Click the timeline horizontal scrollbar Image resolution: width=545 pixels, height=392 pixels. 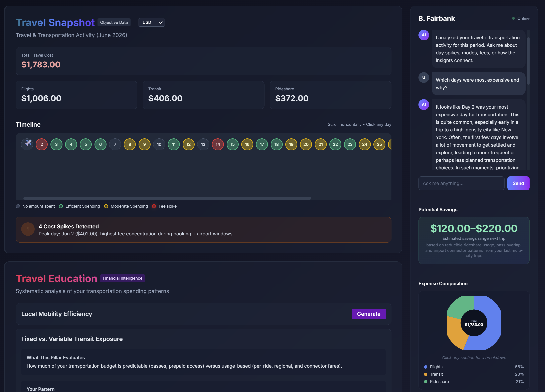click(167, 198)
